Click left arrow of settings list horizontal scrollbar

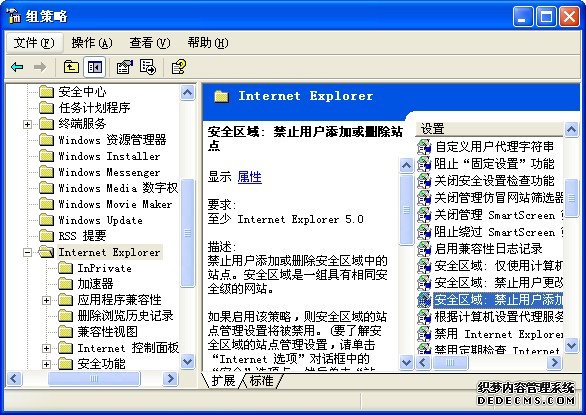[x=423, y=362]
